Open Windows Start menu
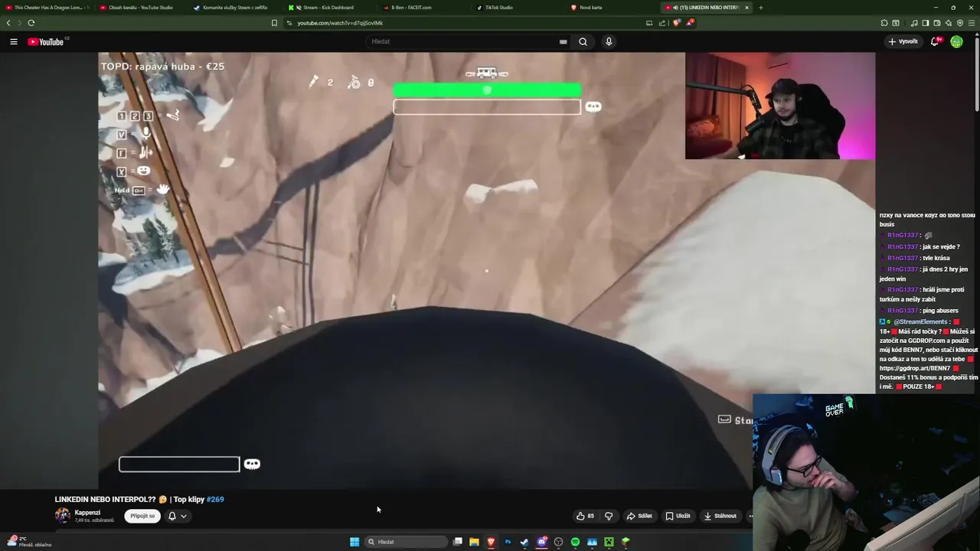The image size is (980, 551). (354, 542)
